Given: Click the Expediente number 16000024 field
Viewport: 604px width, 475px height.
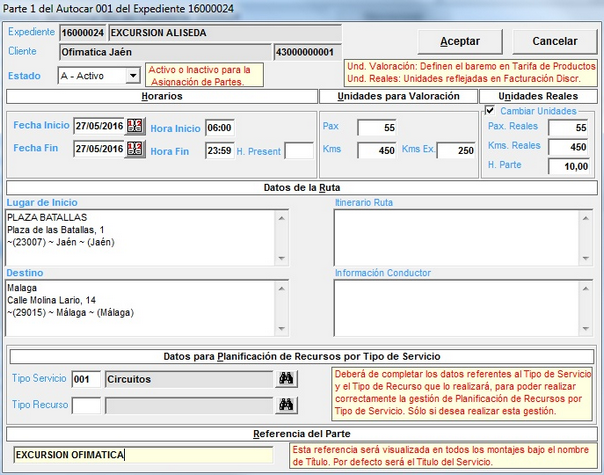Looking at the screenshot, I should pos(83,33).
